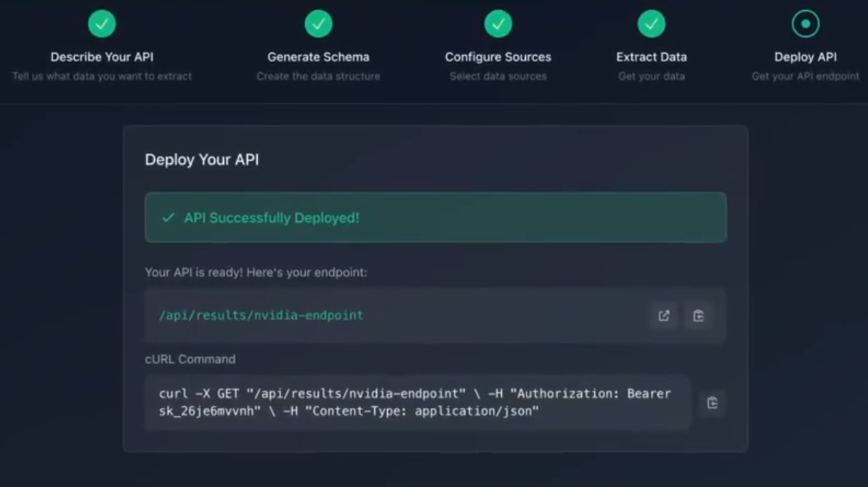Screen dimensions: 868x487
Task: Copy the endpoint path with the clipboard icon
Action: [698, 316]
